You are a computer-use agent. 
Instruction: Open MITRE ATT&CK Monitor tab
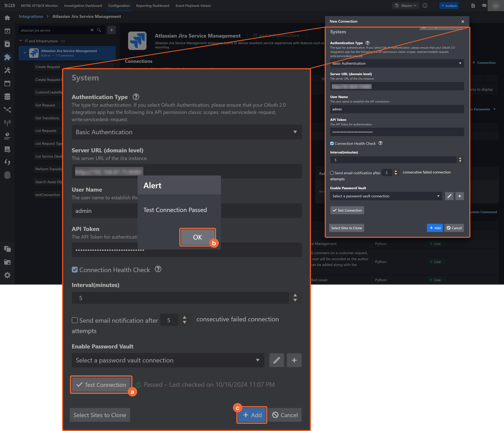(x=39, y=6)
